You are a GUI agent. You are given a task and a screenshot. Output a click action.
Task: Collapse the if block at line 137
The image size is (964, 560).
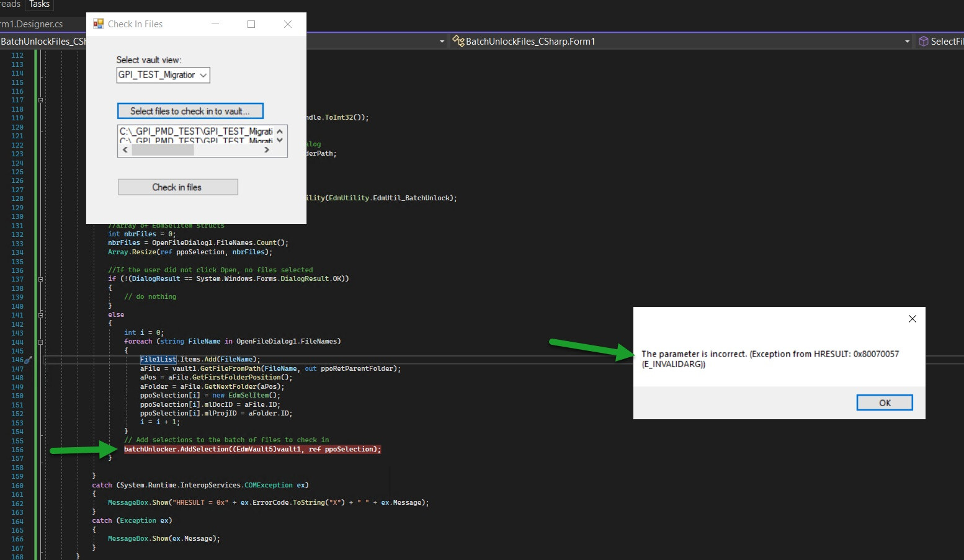pyautogui.click(x=41, y=279)
